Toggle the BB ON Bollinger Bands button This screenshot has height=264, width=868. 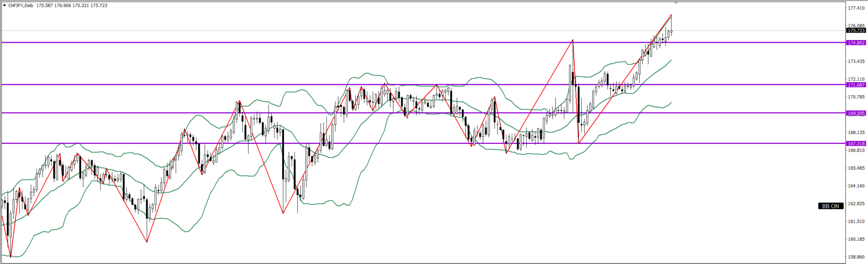831,206
